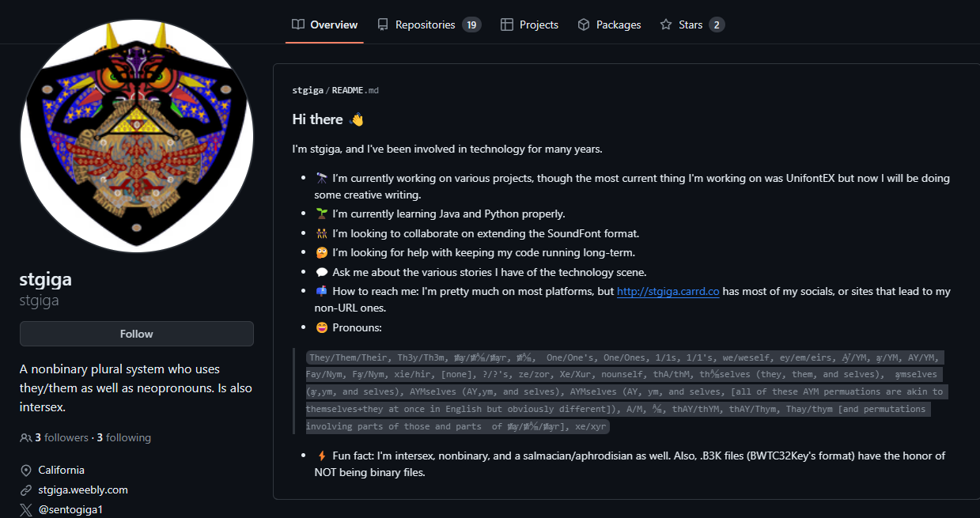
Task: Click the telescope emoji in first bullet
Action: tap(321, 178)
